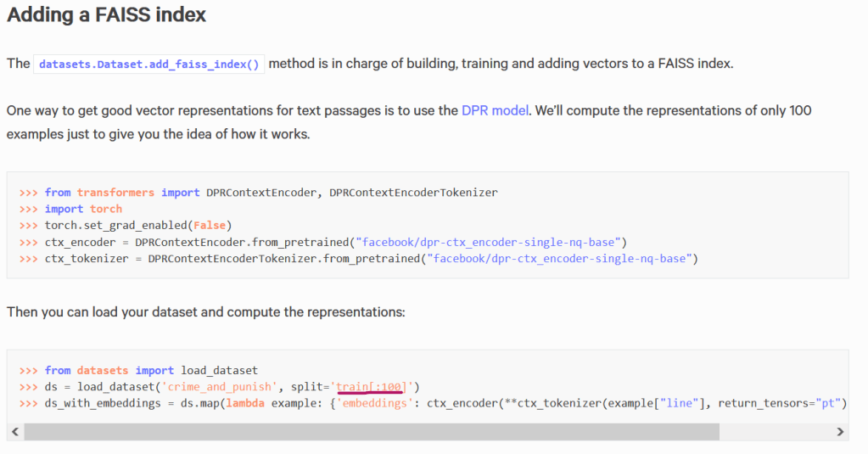Click the underlined train[:100] split value
The image size is (868, 454).
[369, 387]
